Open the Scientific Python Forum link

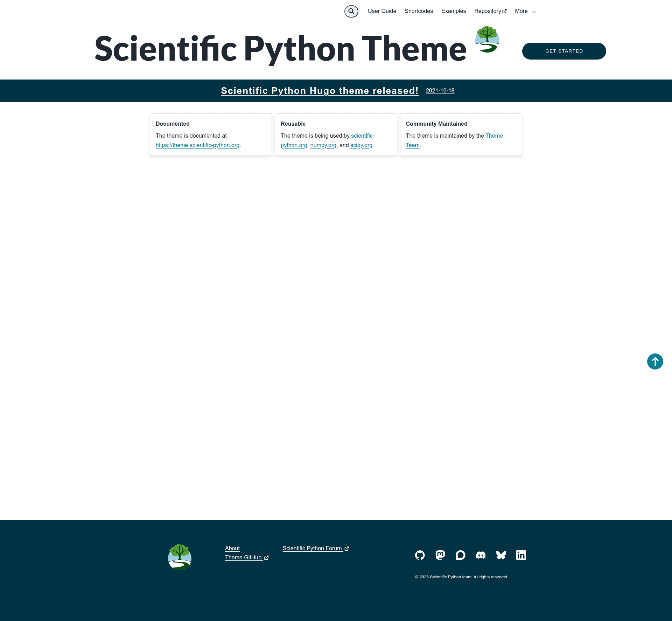click(316, 548)
